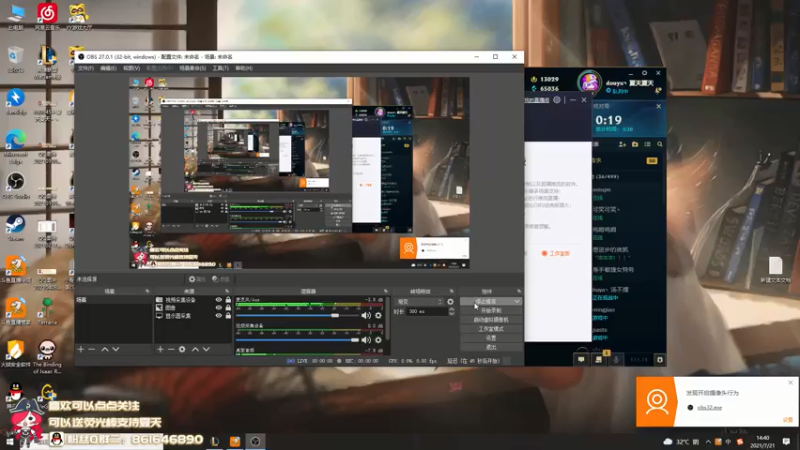Open the Edit menu in OBS

point(108,68)
